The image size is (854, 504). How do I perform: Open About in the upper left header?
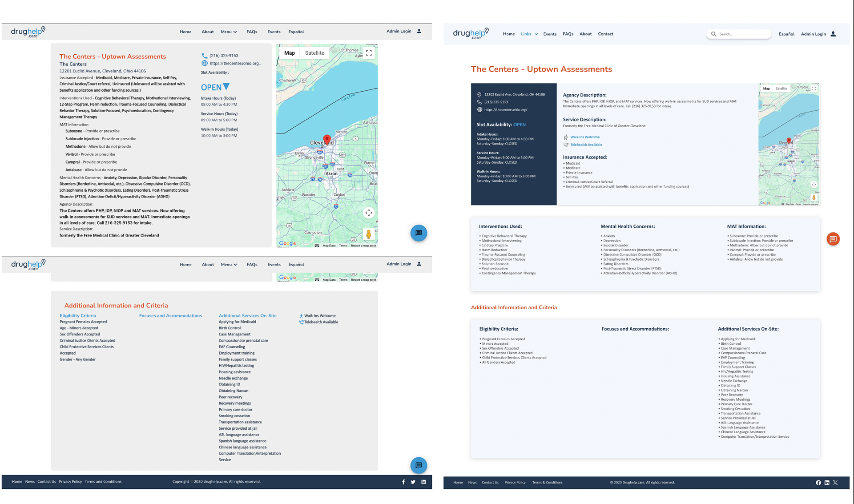(x=208, y=32)
